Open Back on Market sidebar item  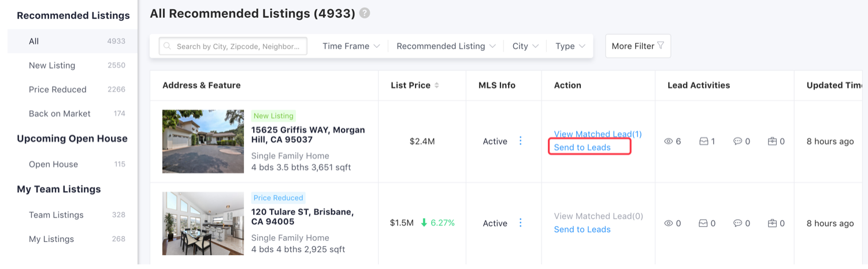coord(60,114)
